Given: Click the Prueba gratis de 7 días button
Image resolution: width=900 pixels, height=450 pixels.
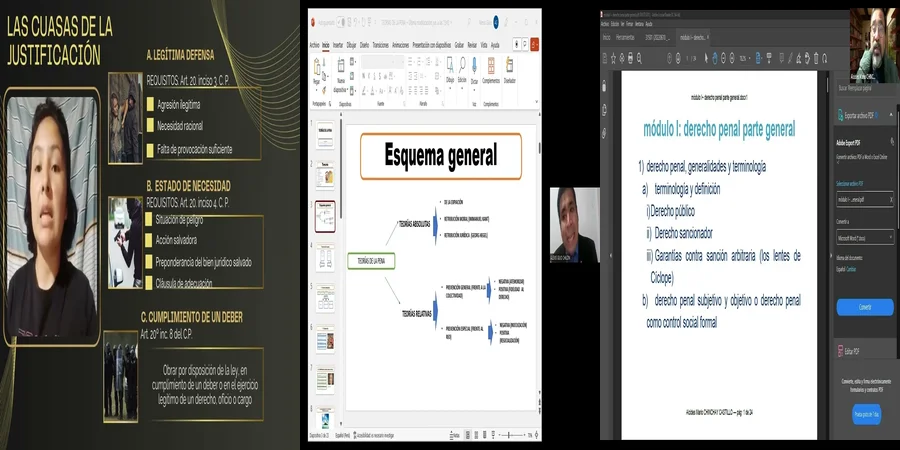Looking at the screenshot, I should pyautogui.click(x=866, y=413).
